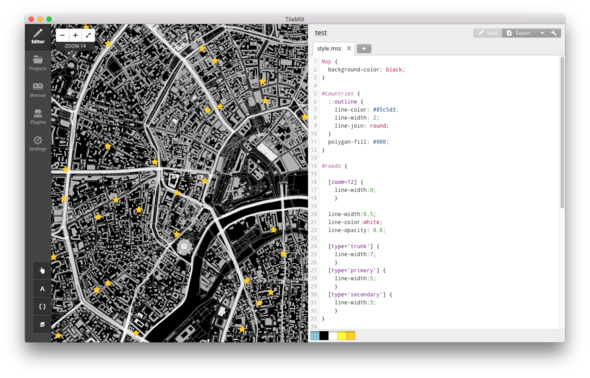Click the [type='secondary'] selector line

[360, 295]
